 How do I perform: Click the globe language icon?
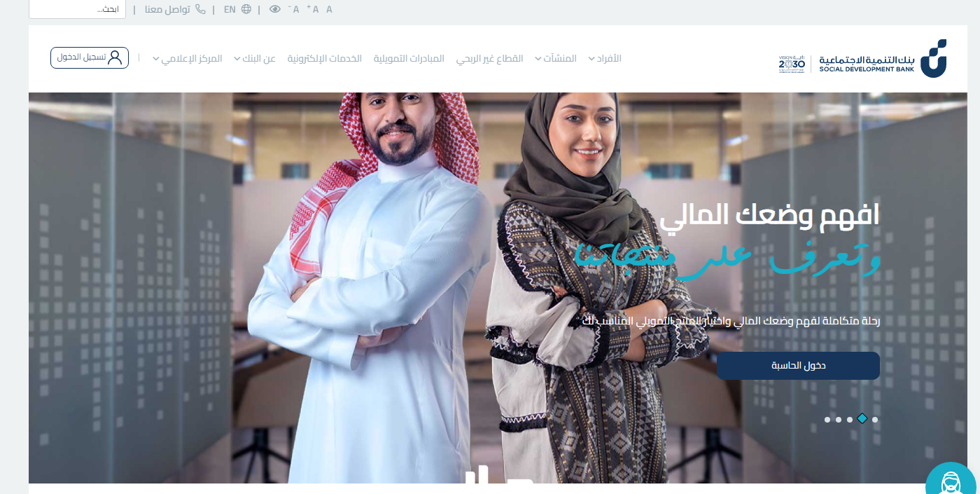click(246, 9)
